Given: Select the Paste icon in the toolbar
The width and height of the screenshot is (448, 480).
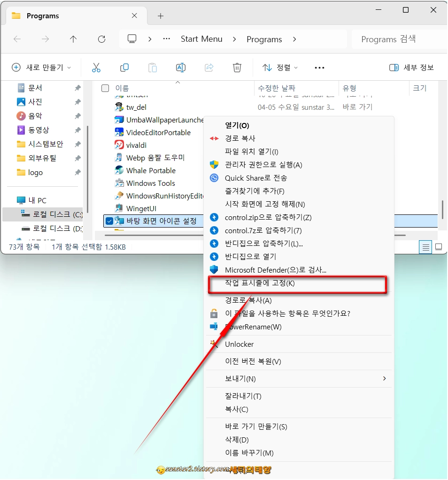Looking at the screenshot, I should (153, 67).
